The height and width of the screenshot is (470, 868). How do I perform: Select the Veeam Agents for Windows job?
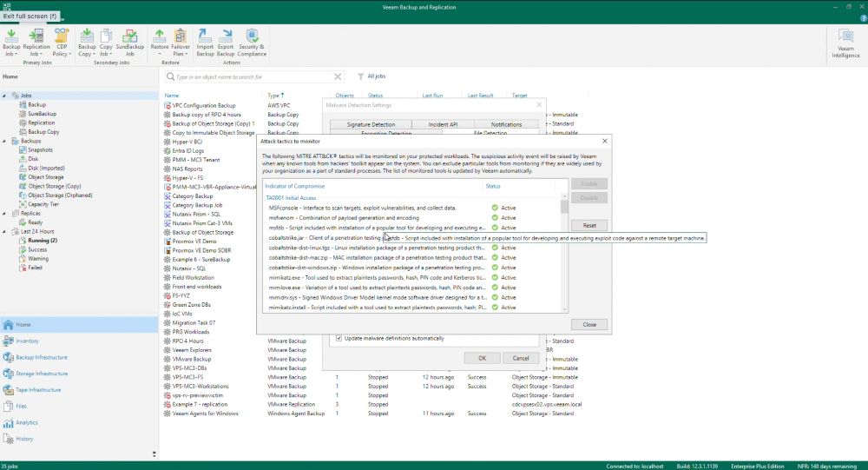[205, 414]
